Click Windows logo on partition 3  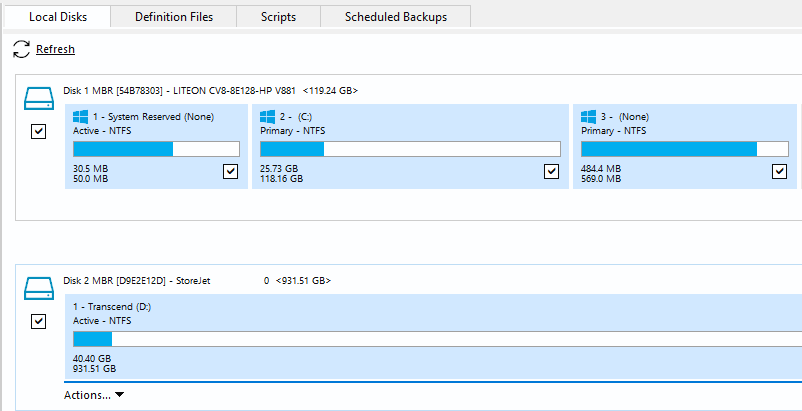(x=589, y=116)
